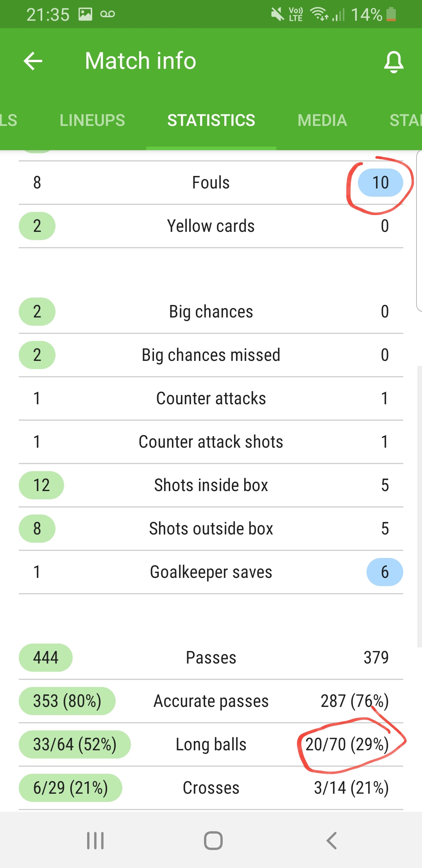Tap the Long balls 33/64 (52%) badge
Viewport: 422px width, 868px height.
(75, 744)
